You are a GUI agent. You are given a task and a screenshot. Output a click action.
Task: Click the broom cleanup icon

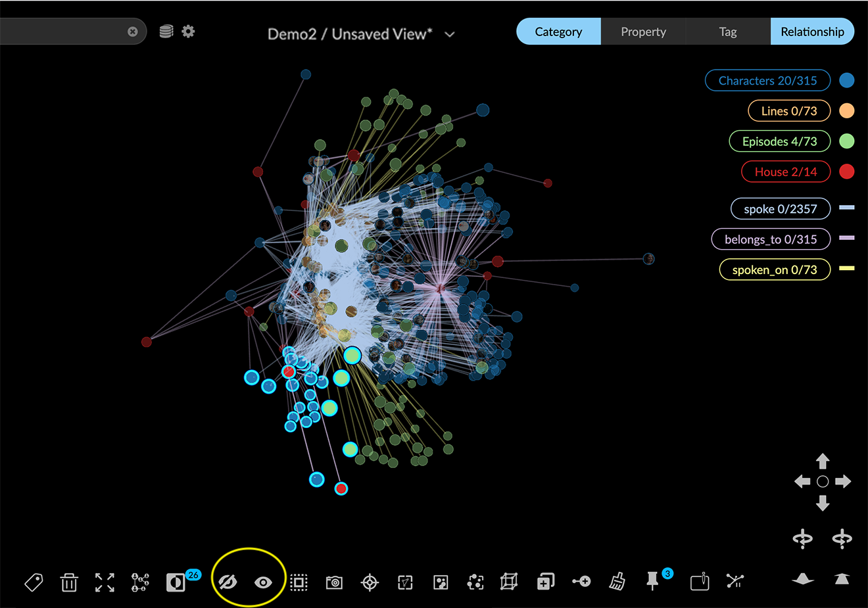pyautogui.click(x=617, y=582)
